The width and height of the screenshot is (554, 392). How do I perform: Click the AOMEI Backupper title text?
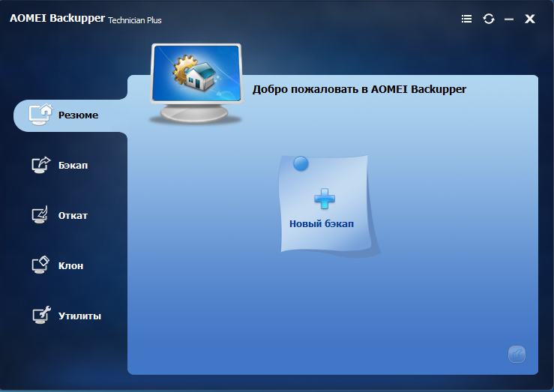(x=57, y=18)
